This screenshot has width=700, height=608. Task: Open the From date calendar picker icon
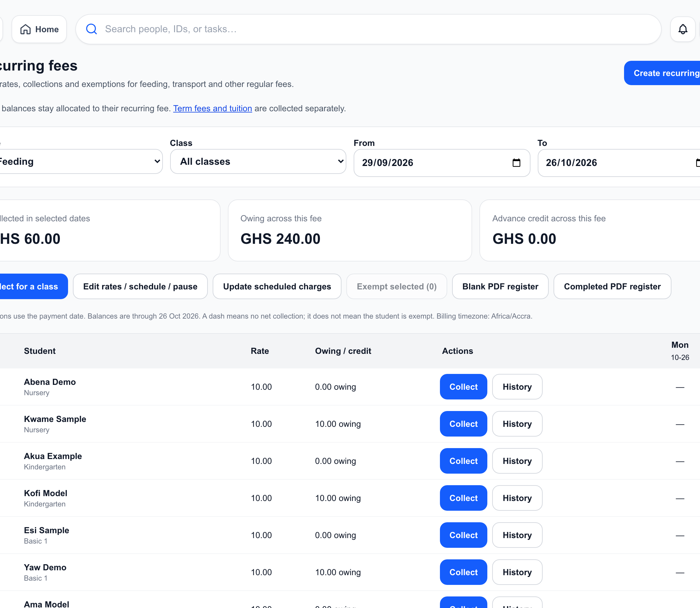point(516,163)
